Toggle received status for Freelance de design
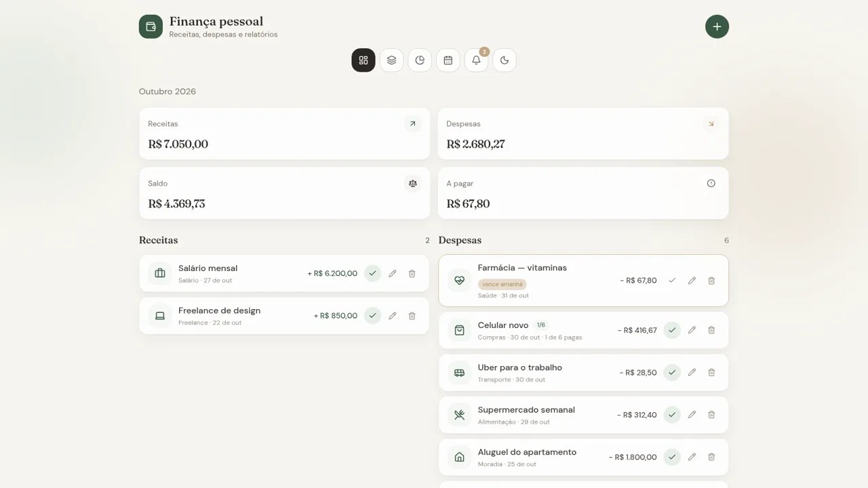Viewport: 868px width, 488px height. 372,316
